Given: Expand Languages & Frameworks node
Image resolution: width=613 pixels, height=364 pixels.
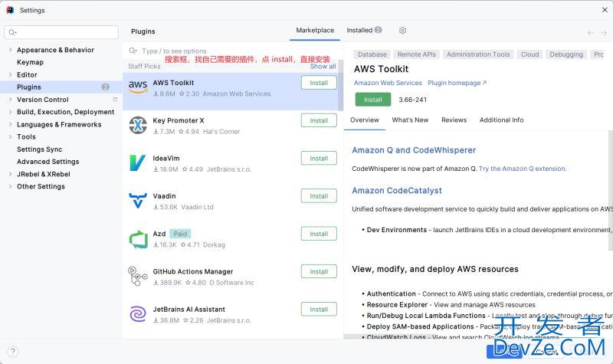Looking at the screenshot, I should point(10,124).
